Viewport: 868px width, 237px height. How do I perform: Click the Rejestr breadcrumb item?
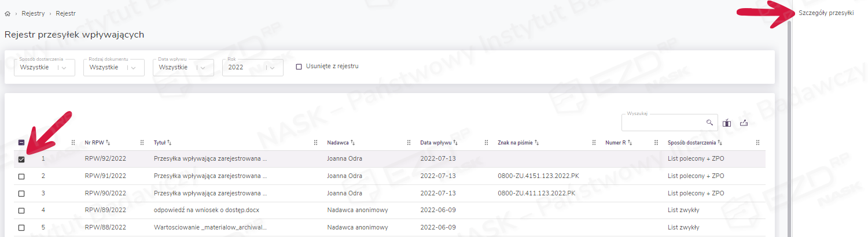[65, 13]
